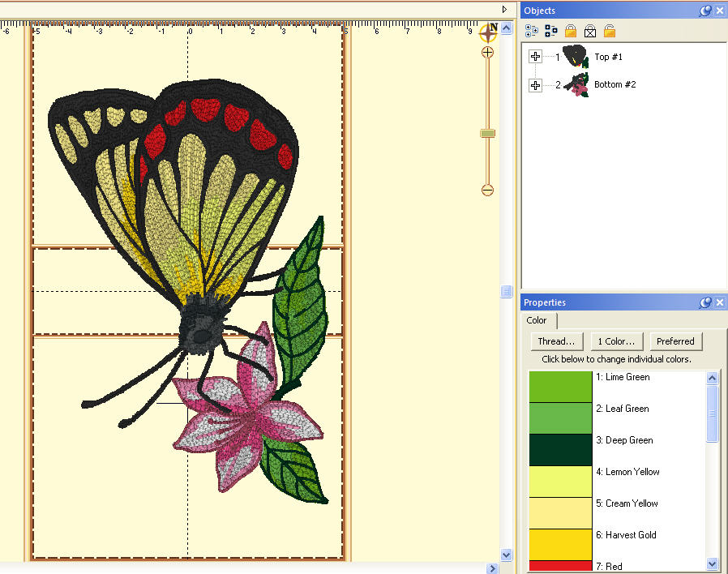
Task: Pin the Objects panel
Action: pos(705,10)
